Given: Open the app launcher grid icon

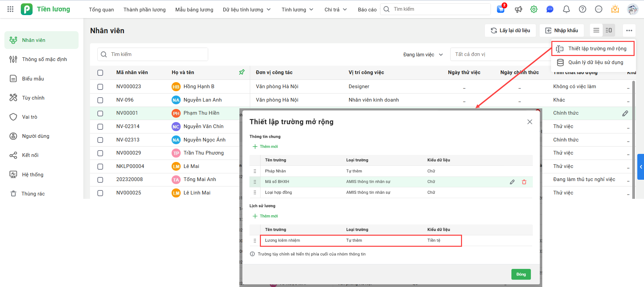Looking at the screenshot, I should click(x=10, y=9).
